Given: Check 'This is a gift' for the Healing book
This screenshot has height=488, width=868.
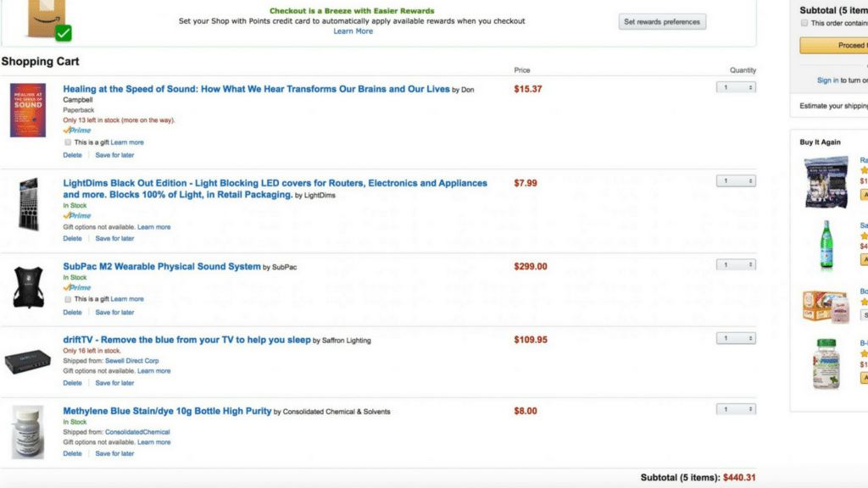Looking at the screenshot, I should click(x=68, y=142).
